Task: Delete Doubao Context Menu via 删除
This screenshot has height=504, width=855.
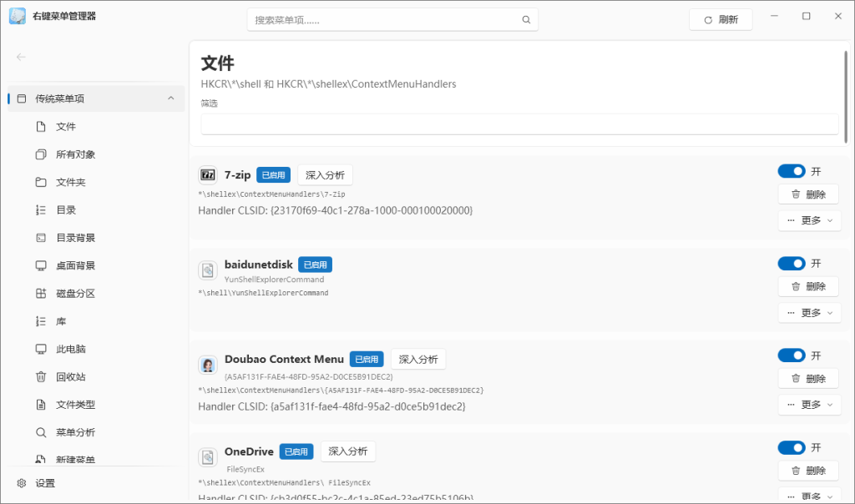Action: 808,378
